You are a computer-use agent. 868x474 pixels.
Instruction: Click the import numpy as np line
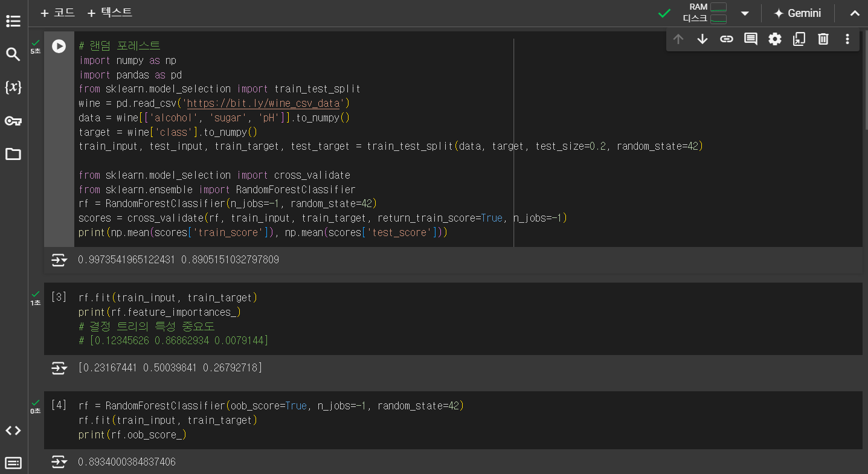(x=127, y=60)
